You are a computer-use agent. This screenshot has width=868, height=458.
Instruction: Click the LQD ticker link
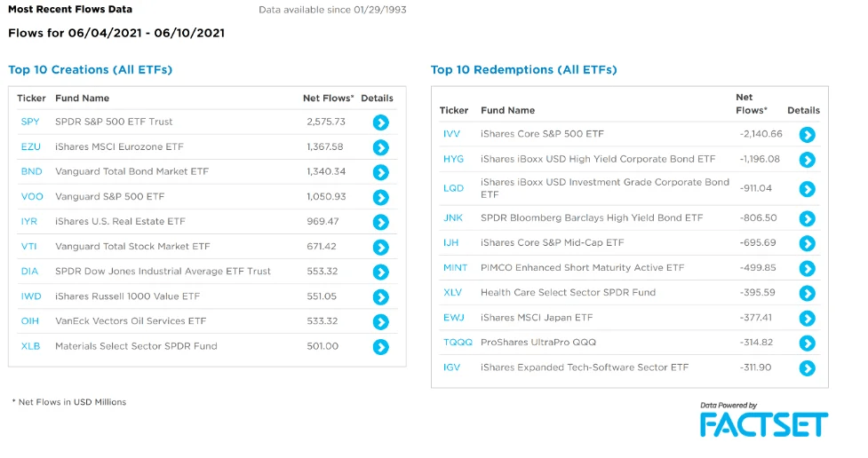click(x=453, y=188)
